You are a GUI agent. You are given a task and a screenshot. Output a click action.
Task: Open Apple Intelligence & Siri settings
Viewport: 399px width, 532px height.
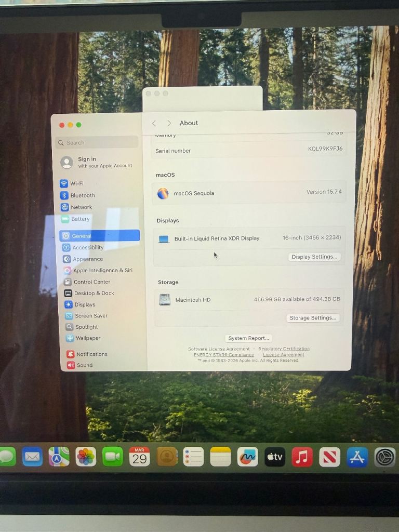[x=102, y=270]
